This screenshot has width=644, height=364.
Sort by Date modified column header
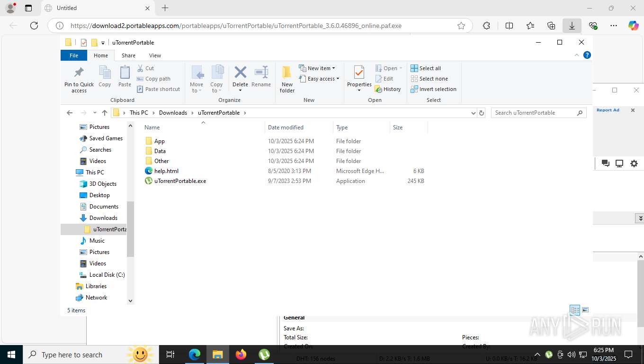[x=299, y=127]
